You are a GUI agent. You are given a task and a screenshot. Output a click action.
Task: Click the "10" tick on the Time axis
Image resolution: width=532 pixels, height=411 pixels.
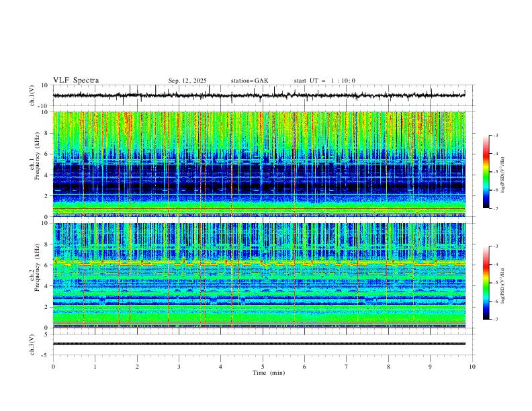[x=472, y=367]
